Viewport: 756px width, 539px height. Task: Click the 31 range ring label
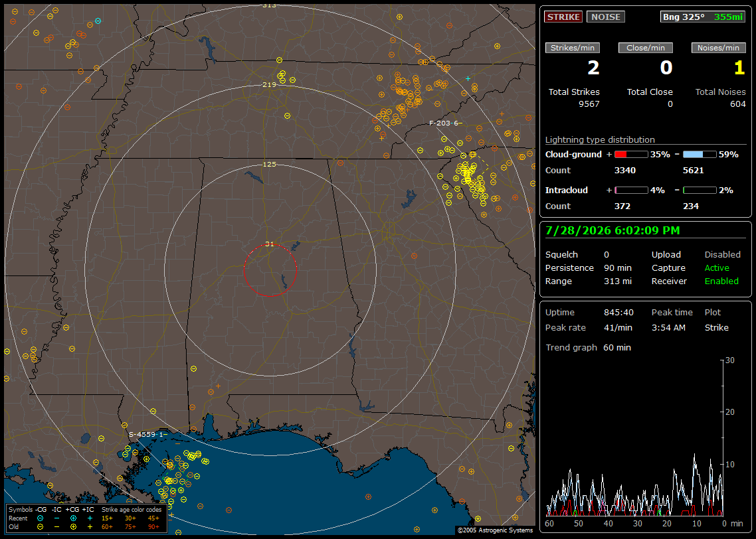click(269, 244)
